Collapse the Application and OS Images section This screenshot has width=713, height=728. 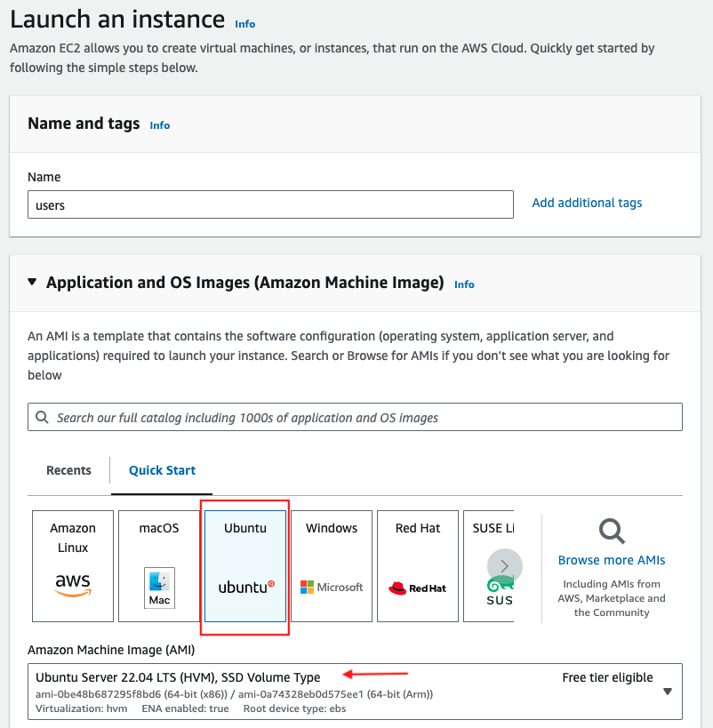click(x=32, y=282)
